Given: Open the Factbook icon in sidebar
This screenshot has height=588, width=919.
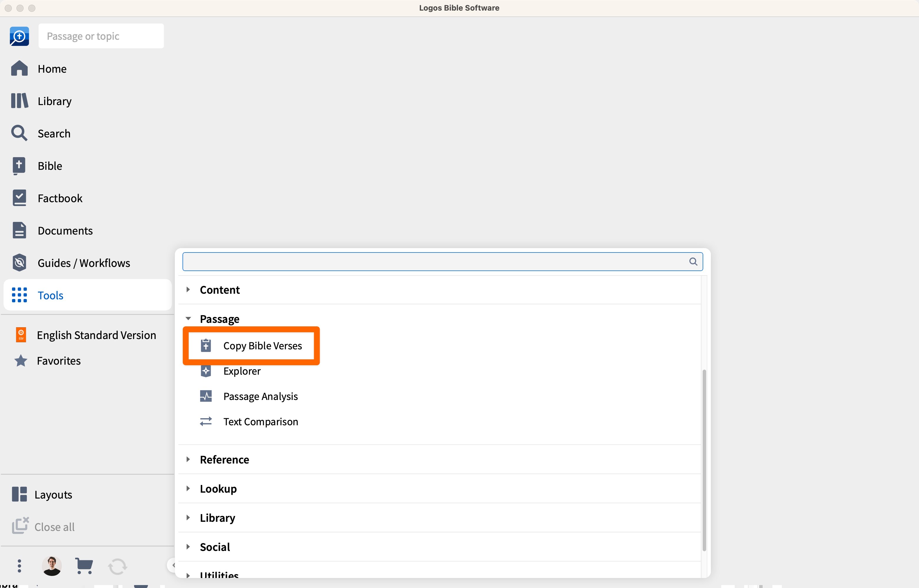Looking at the screenshot, I should (x=19, y=198).
